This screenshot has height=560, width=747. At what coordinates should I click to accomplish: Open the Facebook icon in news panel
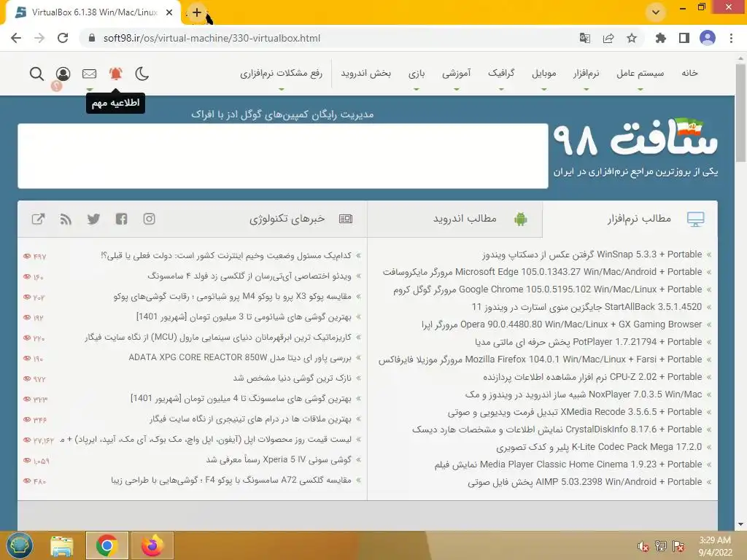tap(122, 219)
